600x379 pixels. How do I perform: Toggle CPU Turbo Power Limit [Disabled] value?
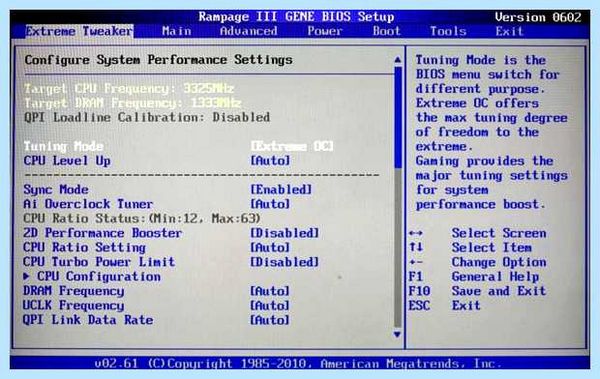[285, 262]
